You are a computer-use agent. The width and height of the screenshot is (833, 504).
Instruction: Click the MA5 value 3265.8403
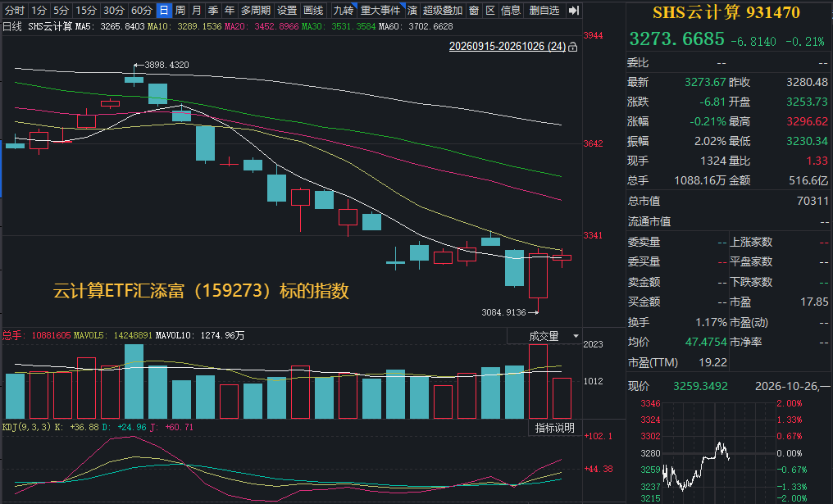click(122, 26)
